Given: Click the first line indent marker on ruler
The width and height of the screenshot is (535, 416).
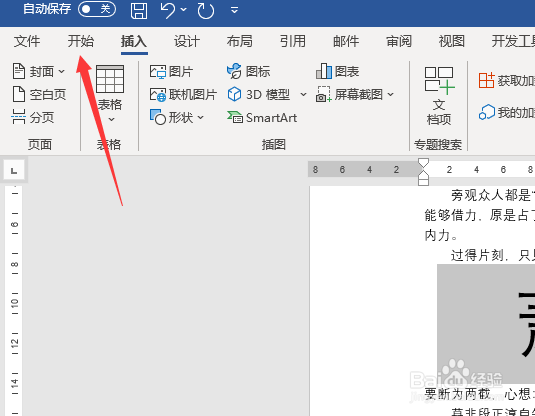Looking at the screenshot, I should (423, 163).
